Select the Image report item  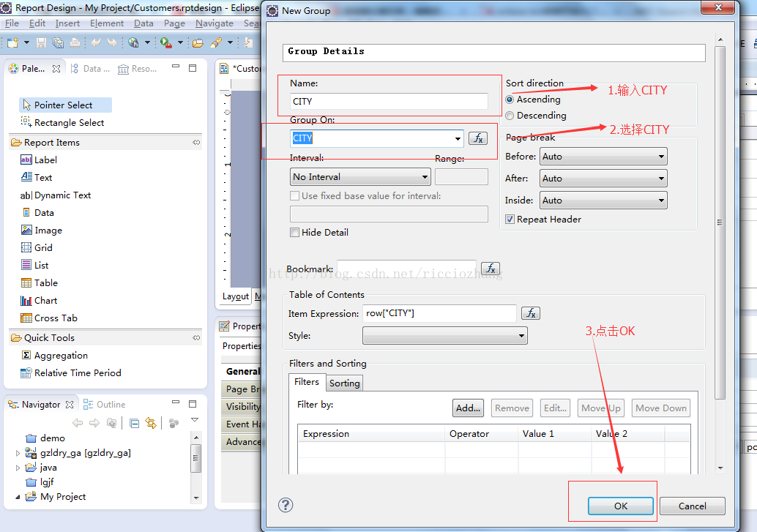pyautogui.click(x=42, y=231)
